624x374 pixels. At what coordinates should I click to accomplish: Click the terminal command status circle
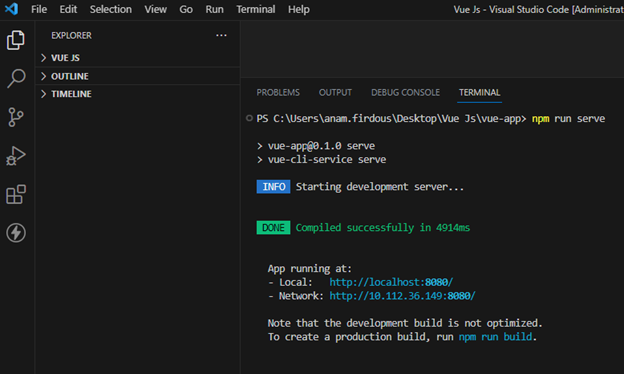249,118
